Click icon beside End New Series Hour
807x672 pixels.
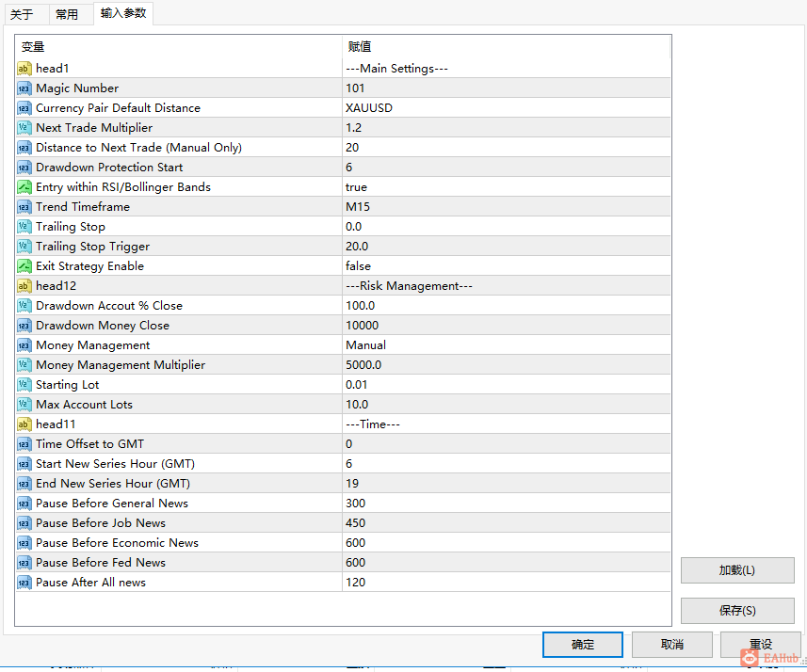pyautogui.click(x=24, y=484)
